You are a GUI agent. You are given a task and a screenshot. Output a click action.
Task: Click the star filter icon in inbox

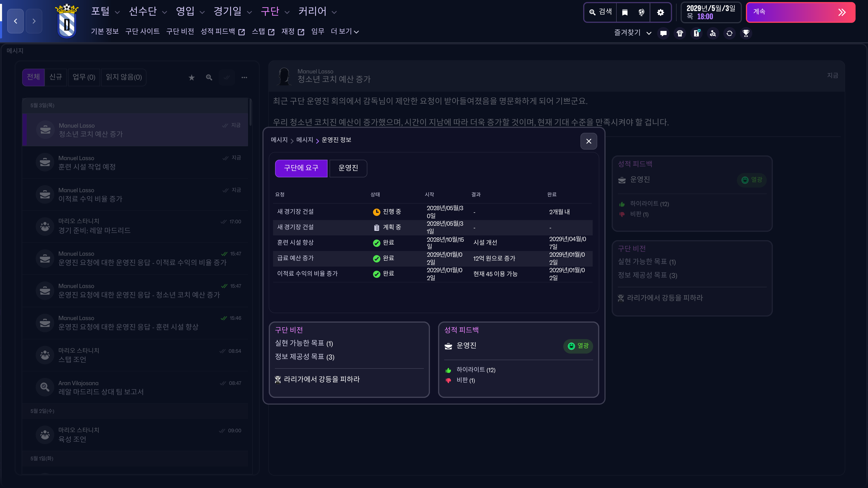[192, 77]
